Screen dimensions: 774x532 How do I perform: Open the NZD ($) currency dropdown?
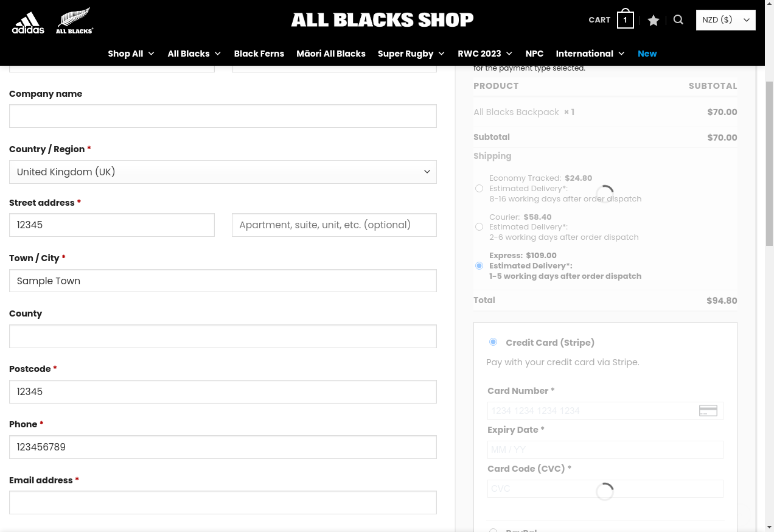pos(726,20)
